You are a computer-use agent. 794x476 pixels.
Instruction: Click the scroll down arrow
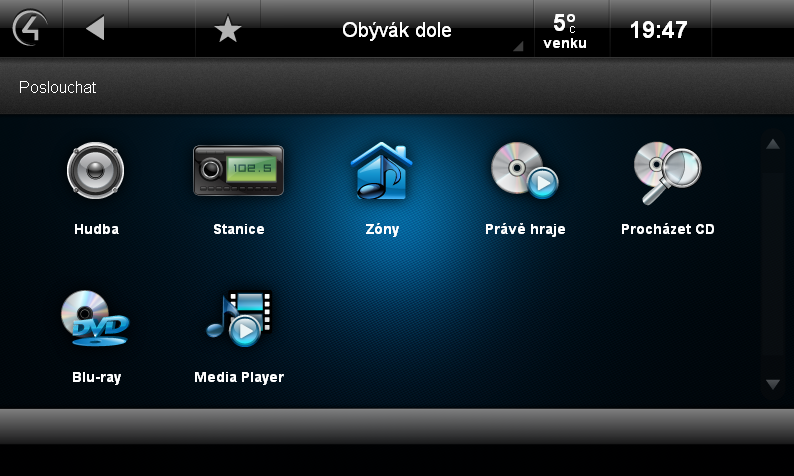click(x=773, y=384)
